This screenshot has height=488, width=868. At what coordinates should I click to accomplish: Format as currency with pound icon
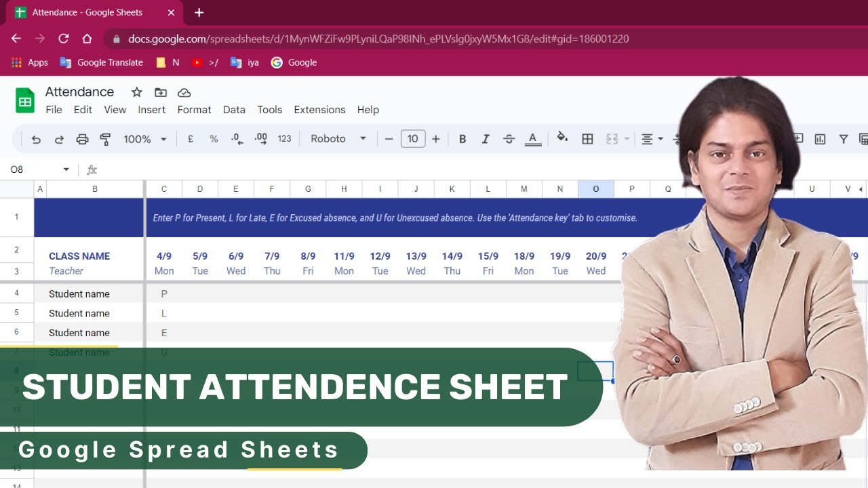click(x=191, y=139)
